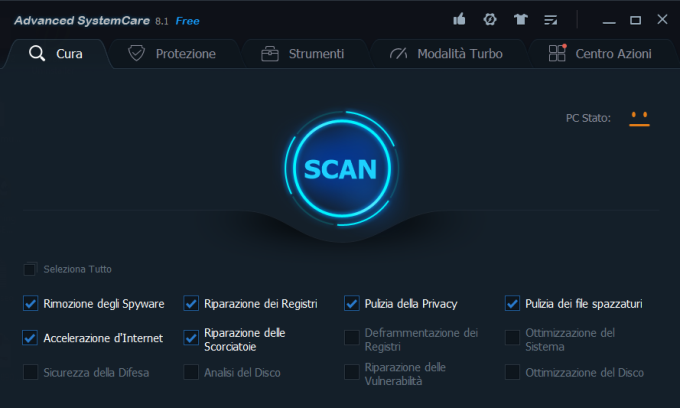Open the rescue center lifebuoy icon
The image size is (680, 408).
click(x=490, y=20)
